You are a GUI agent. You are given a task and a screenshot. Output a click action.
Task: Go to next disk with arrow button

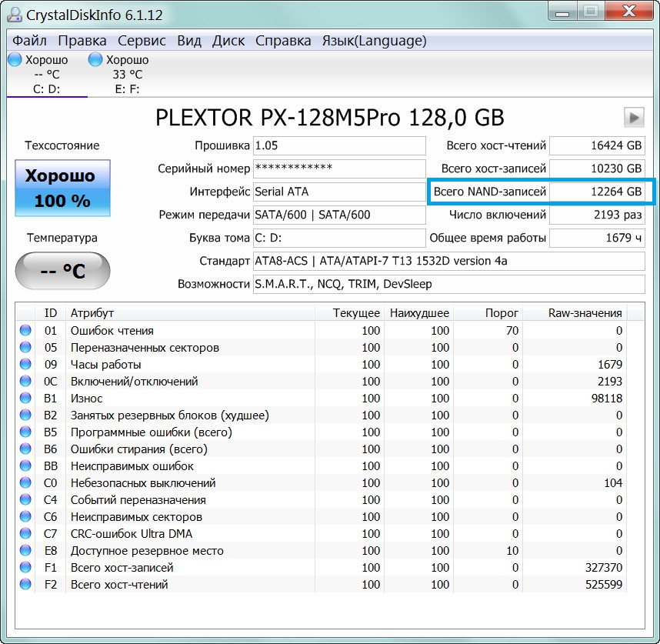pyautogui.click(x=634, y=118)
